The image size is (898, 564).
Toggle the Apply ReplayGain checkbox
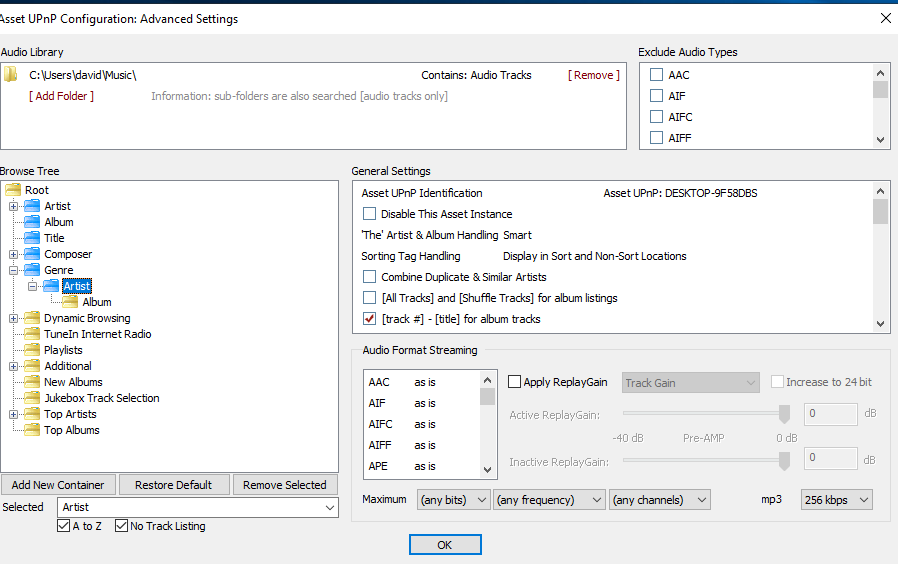coord(515,382)
